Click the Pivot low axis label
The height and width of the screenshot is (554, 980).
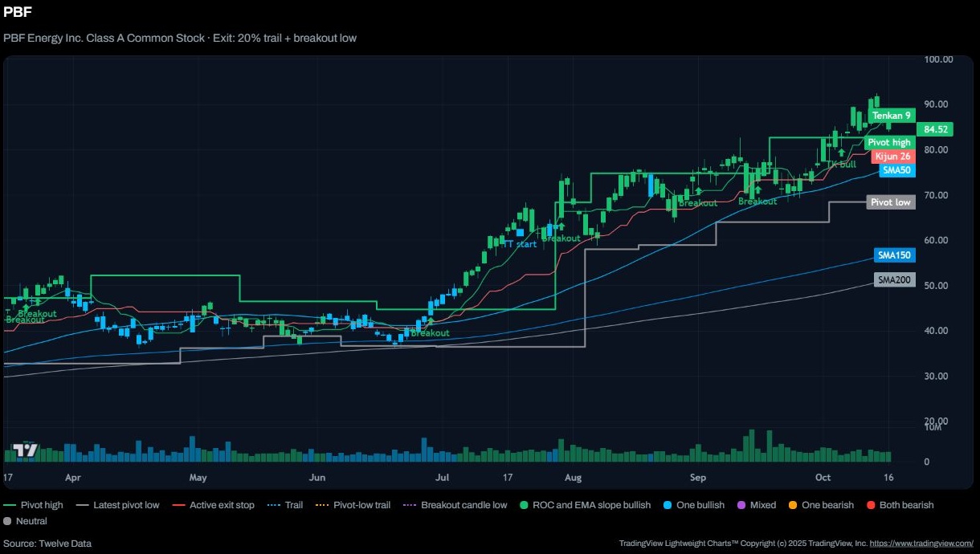coord(891,202)
